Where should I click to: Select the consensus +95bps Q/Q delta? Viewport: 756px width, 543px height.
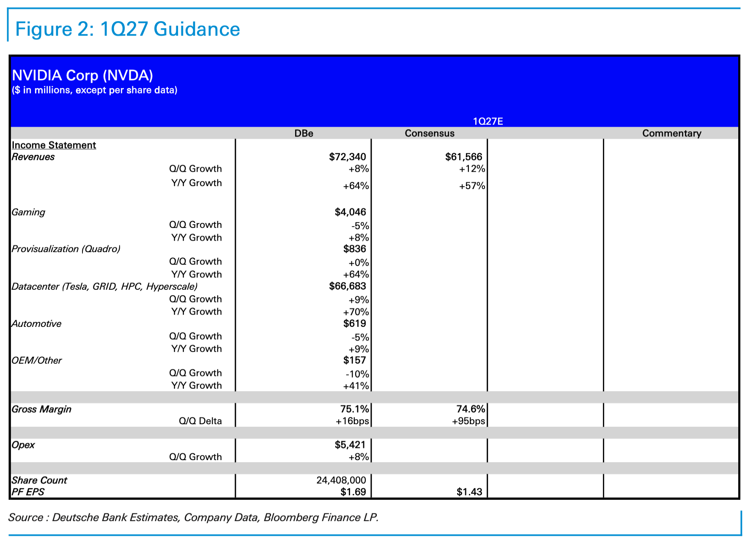(x=468, y=421)
